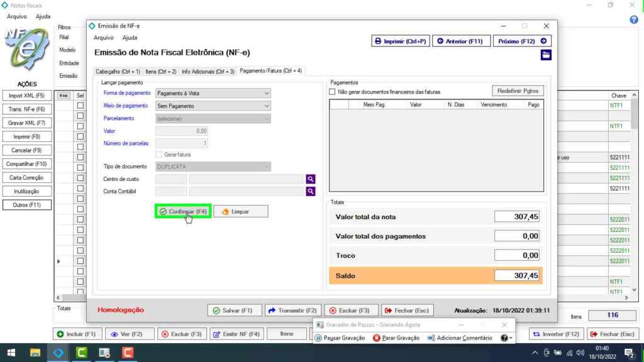644x362 pixels.
Task: Enable Não gerar documentos financeiros das faturas
Action: tap(332, 92)
